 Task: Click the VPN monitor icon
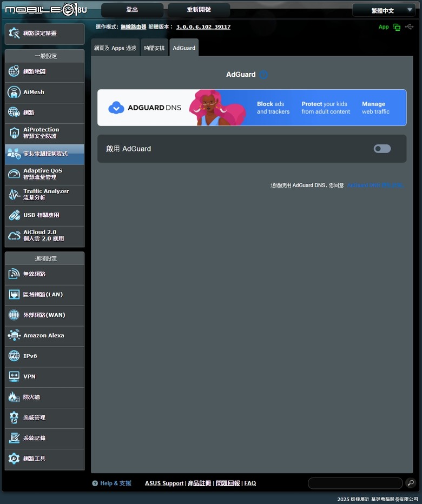(x=14, y=376)
